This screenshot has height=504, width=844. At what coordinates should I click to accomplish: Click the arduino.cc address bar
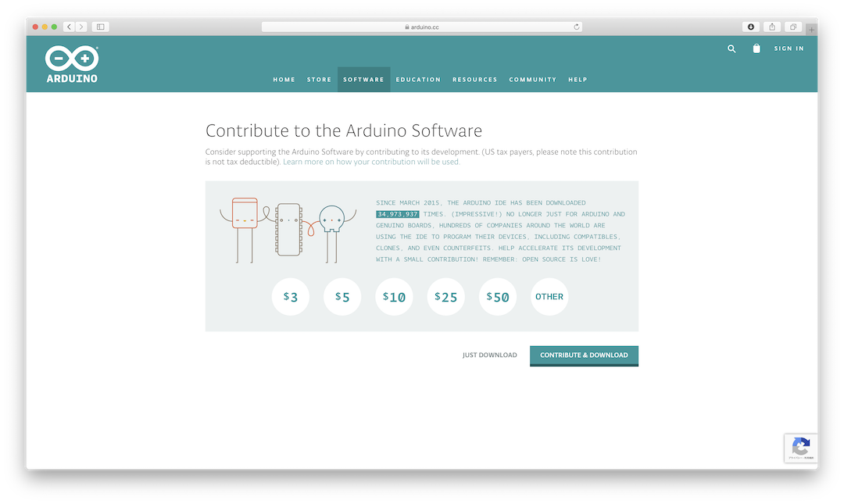click(x=422, y=27)
